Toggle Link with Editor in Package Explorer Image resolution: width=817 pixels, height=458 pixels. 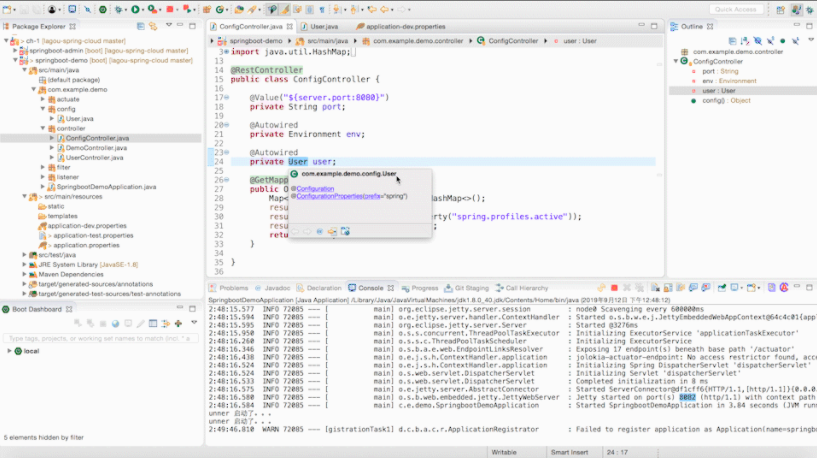153,26
